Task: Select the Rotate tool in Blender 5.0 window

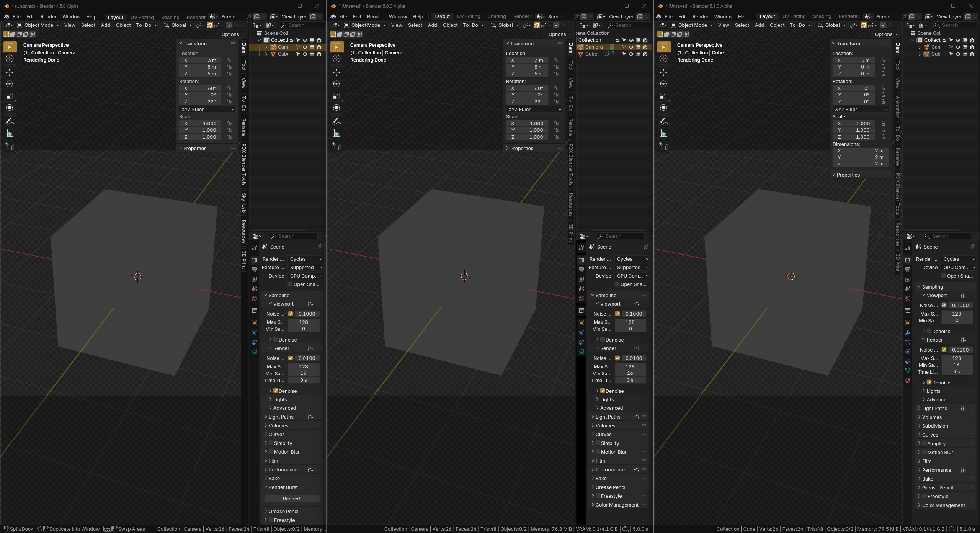Action: pyautogui.click(x=337, y=84)
